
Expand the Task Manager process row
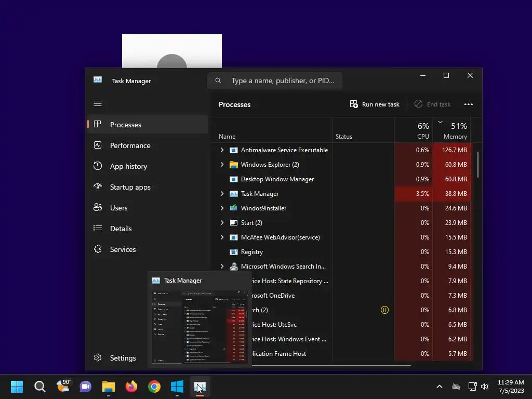coord(222,194)
